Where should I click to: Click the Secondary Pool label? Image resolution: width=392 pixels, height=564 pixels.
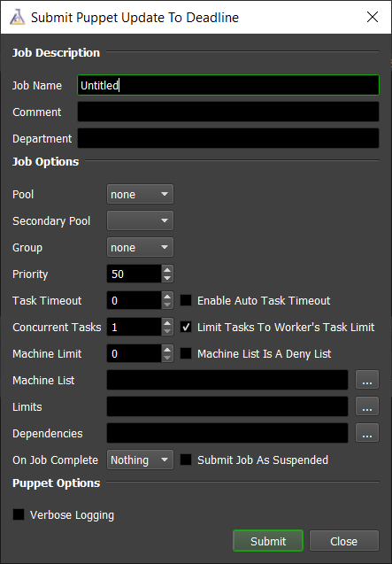[51, 220]
